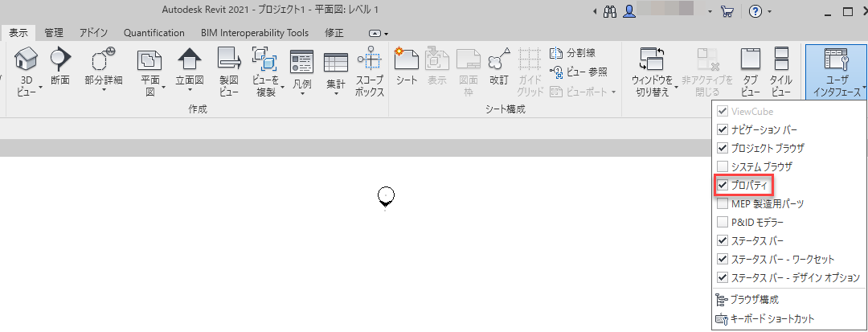868x332 pixels.
Task: Expand the 凡例 dropdown arrow
Action: (x=302, y=92)
